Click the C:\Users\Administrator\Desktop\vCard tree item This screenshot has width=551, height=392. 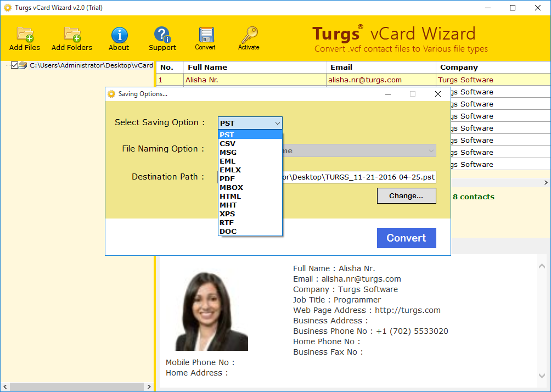point(91,65)
